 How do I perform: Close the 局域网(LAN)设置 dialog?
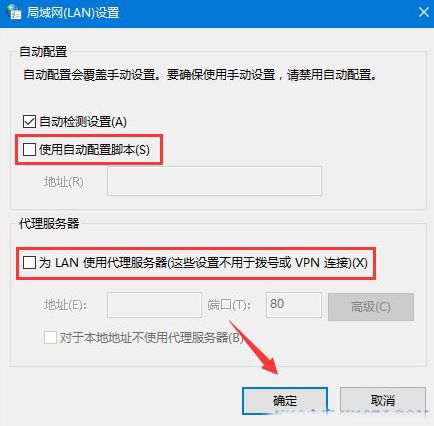click(424, 12)
